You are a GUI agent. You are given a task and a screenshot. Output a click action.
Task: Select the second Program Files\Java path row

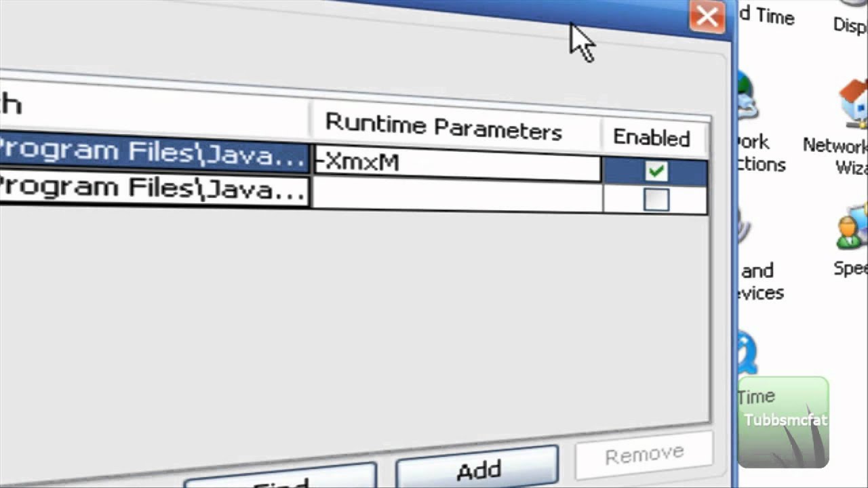(155, 190)
